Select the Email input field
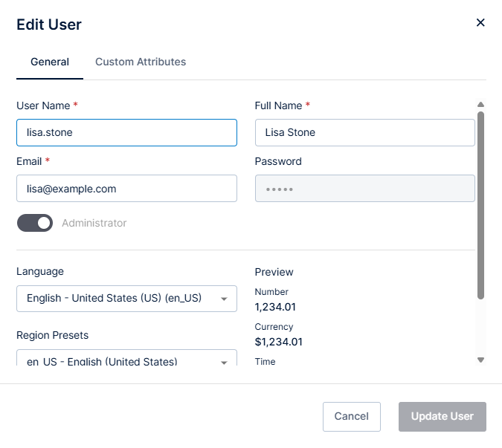The width and height of the screenshot is (502, 448). pyautogui.click(x=126, y=189)
